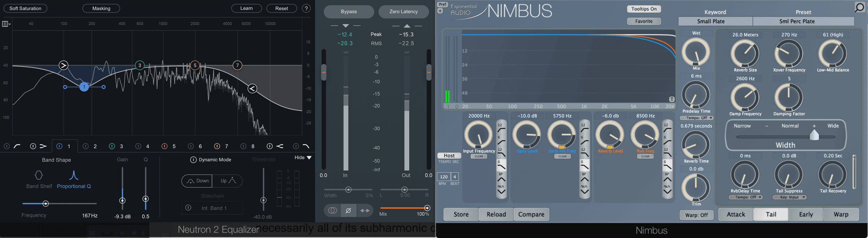868x238 pixels.
Task: Select EQ node 5 on the curve
Action: click(x=195, y=65)
